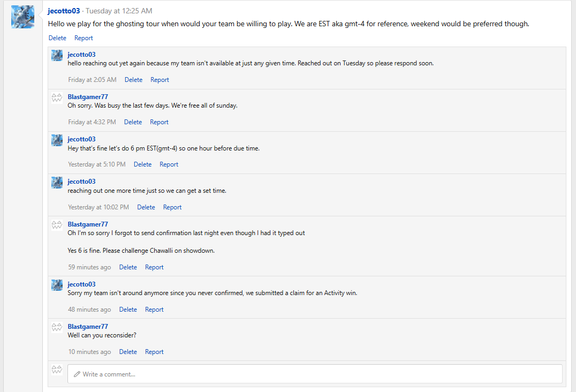Click Blastgamer77's avatar beside the confirmation apology comment
The height and width of the screenshot is (392, 576).
(x=57, y=225)
